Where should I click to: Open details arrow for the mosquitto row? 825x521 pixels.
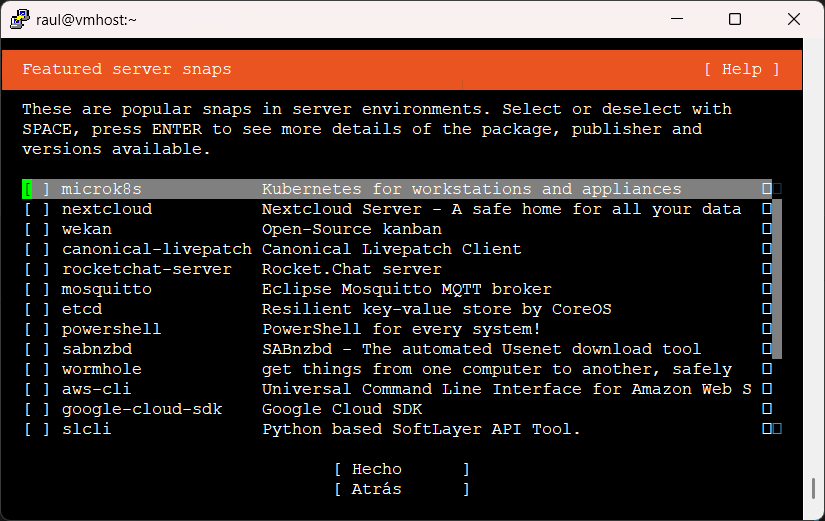[766, 289]
